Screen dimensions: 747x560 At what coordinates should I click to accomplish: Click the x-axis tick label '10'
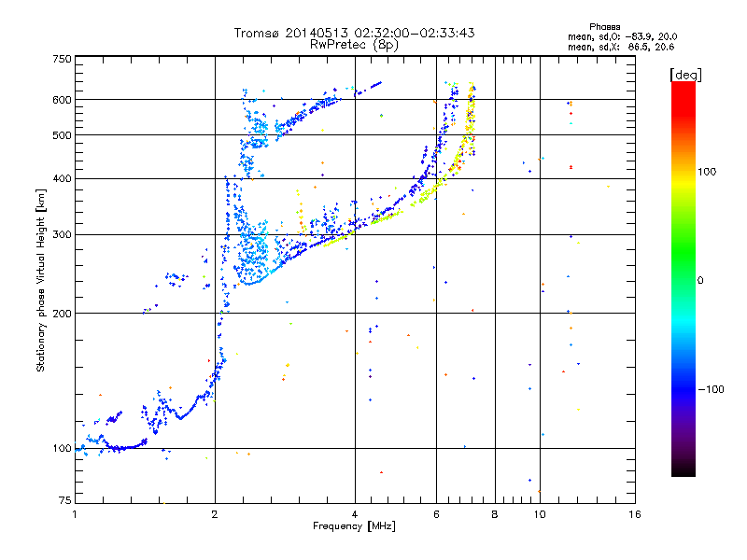click(540, 514)
